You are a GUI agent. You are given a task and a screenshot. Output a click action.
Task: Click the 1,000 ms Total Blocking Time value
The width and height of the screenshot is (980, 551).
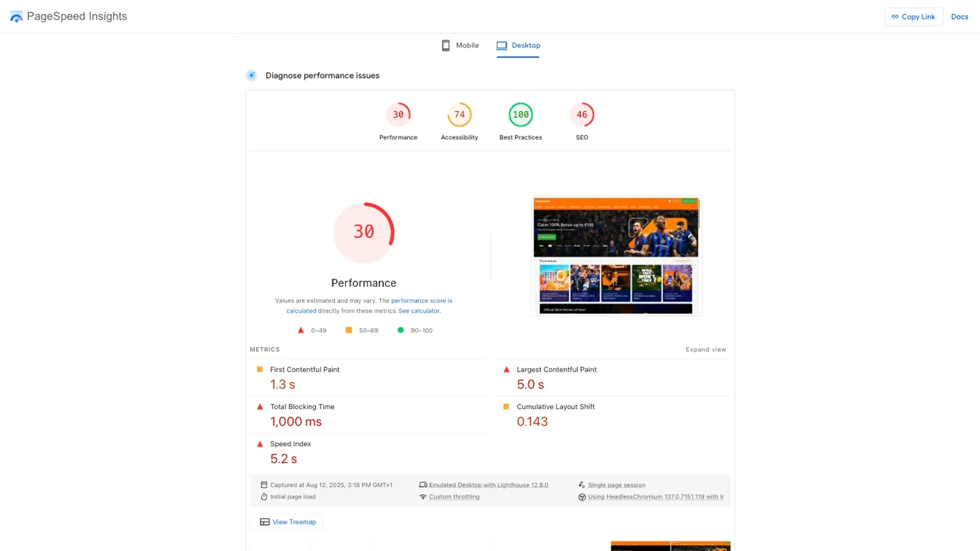pos(296,421)
